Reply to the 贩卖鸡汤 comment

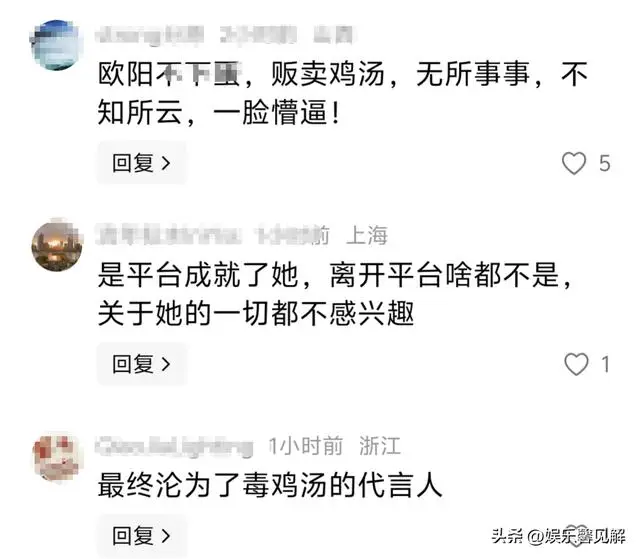pos(142,163)
